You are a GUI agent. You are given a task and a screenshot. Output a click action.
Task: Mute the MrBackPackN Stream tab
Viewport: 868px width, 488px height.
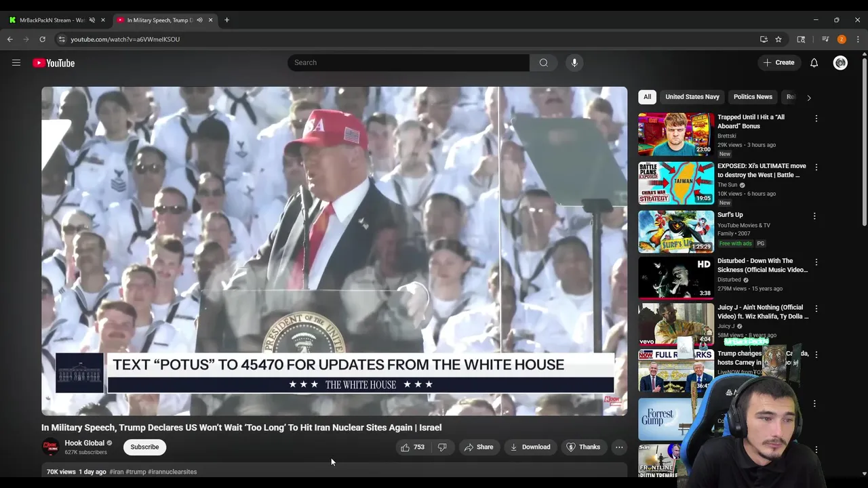[92, 20]
